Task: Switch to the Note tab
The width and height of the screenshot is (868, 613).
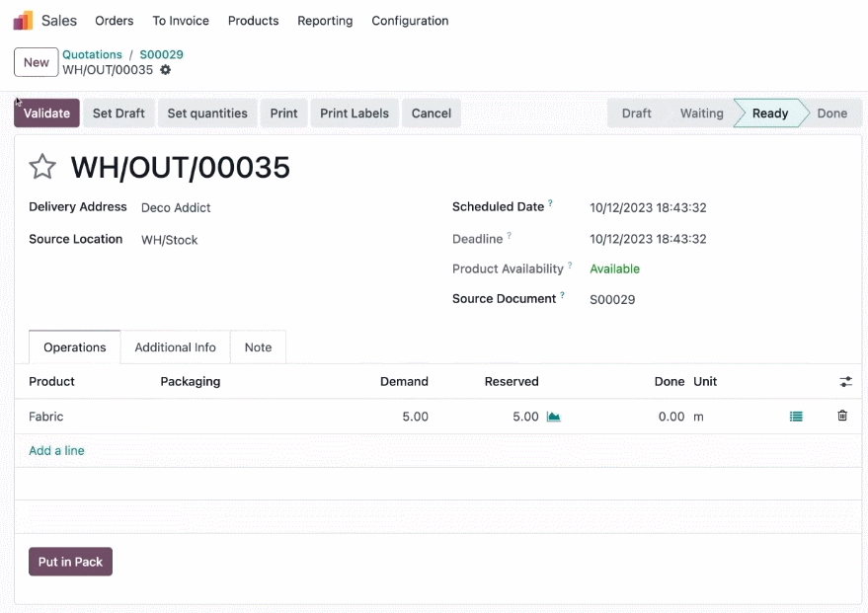Action: (x=258, y=346)
